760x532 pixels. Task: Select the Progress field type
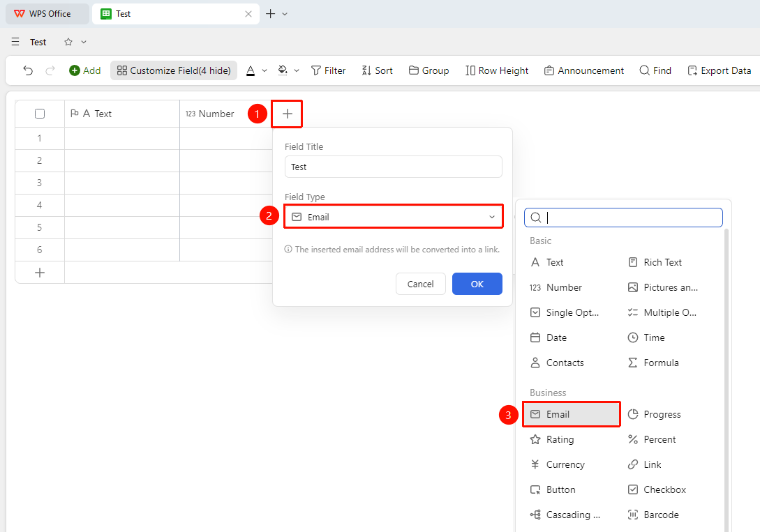point(655,414)
